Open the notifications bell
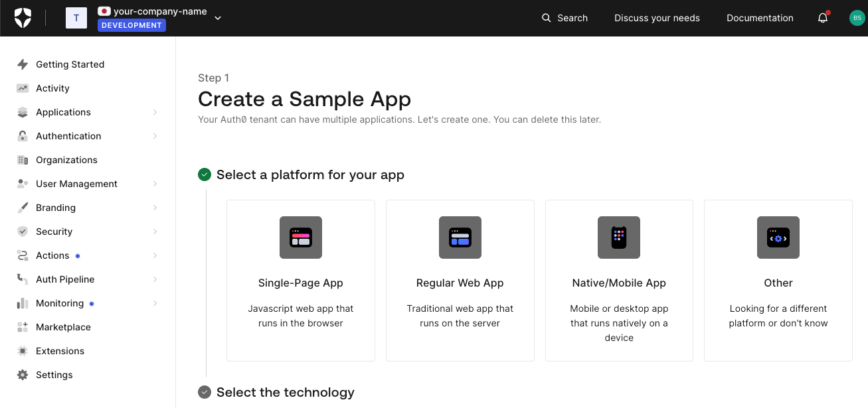The image size is (868, 408). tap(823, 18)
